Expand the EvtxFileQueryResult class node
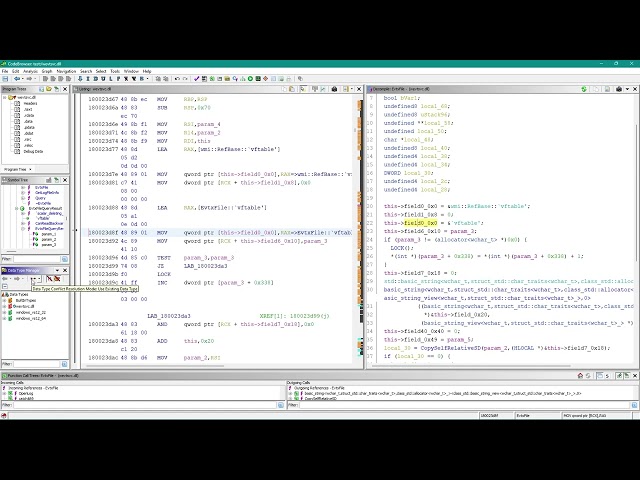 [17, 209]
